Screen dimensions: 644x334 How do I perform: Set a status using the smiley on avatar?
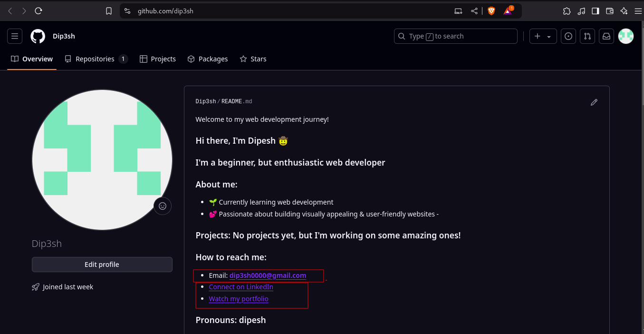[162, 206]
